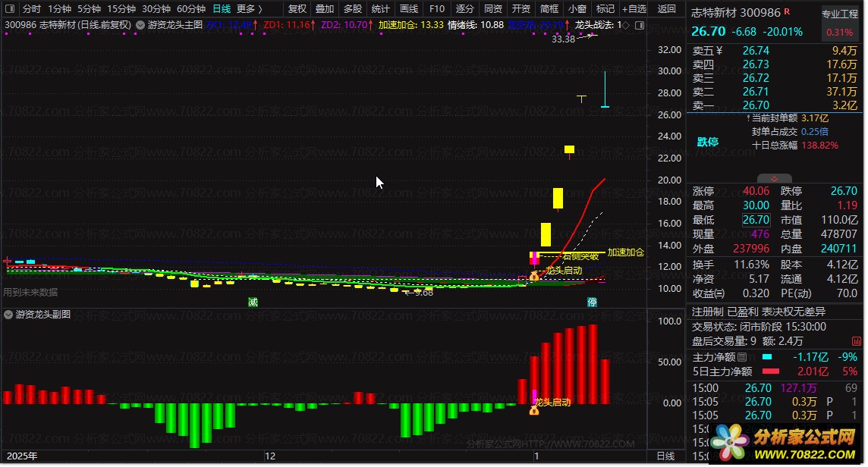Open sub-chart dropdown beside 游资龙头副图
The height and width of the screenshot is (467, 868).
8,315
